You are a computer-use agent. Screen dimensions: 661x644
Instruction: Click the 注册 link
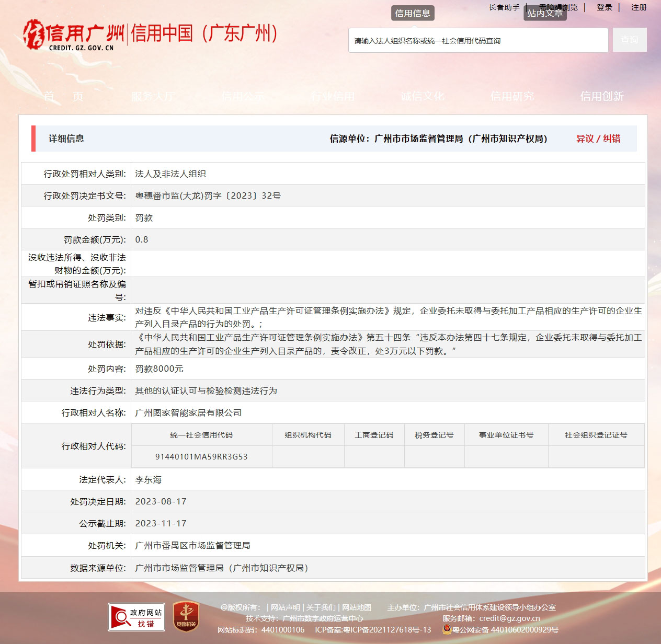click(x=639, y=7)
